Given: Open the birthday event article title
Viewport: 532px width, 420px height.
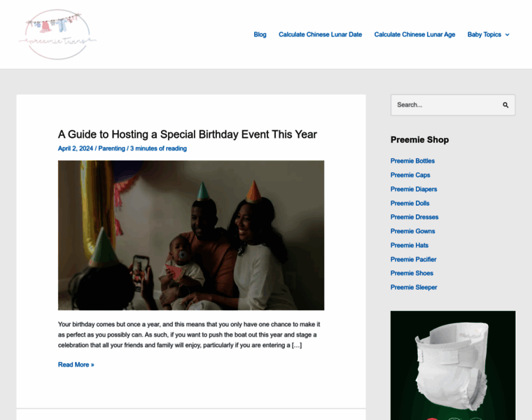Looking at the screenshot, I should tap(188, 134).
